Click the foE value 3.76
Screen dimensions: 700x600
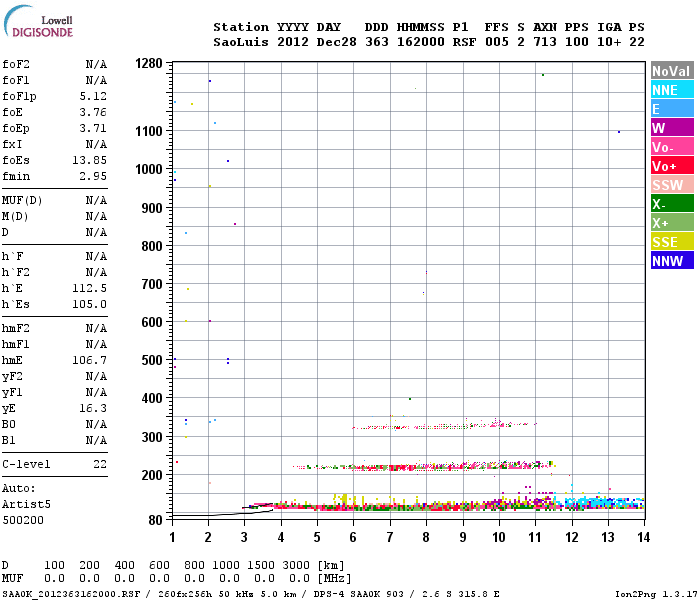pyautogui.click(x=93, y=112)
